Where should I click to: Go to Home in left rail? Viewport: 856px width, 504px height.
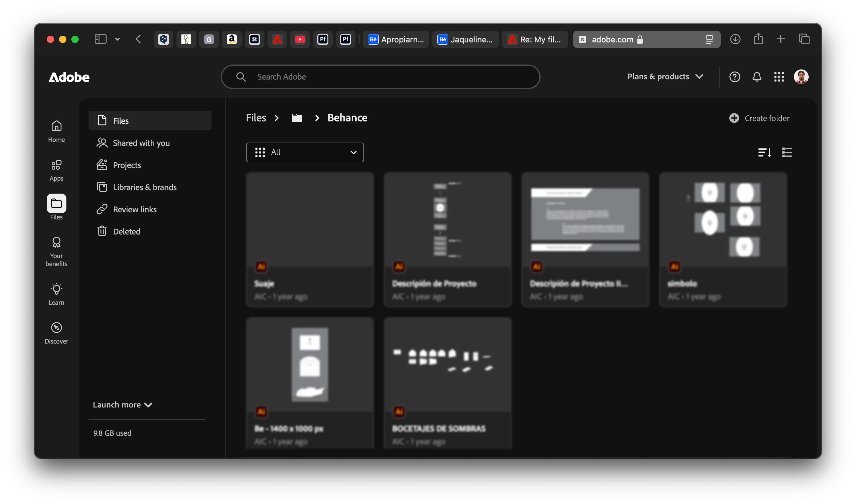(x=56, y=132)
